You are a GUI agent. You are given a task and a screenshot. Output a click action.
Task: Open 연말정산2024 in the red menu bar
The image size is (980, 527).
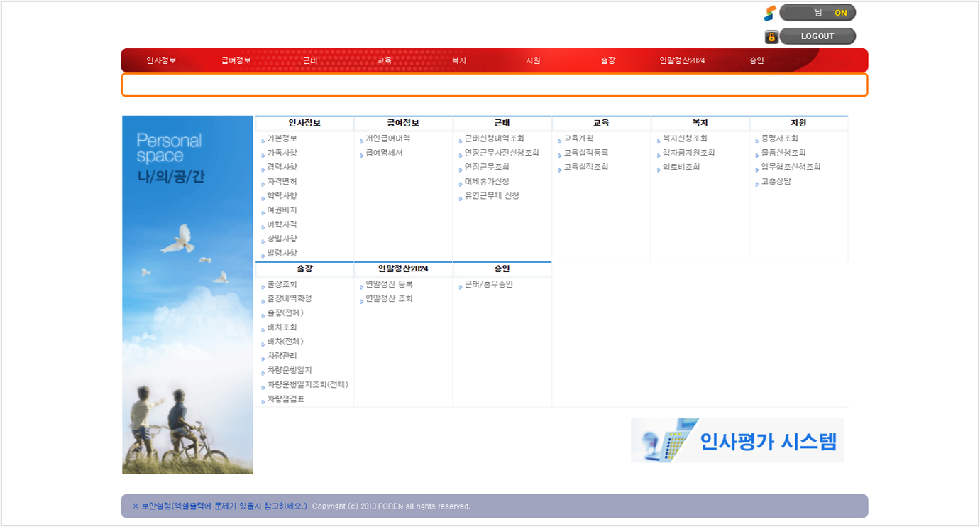tap(681, 60)
